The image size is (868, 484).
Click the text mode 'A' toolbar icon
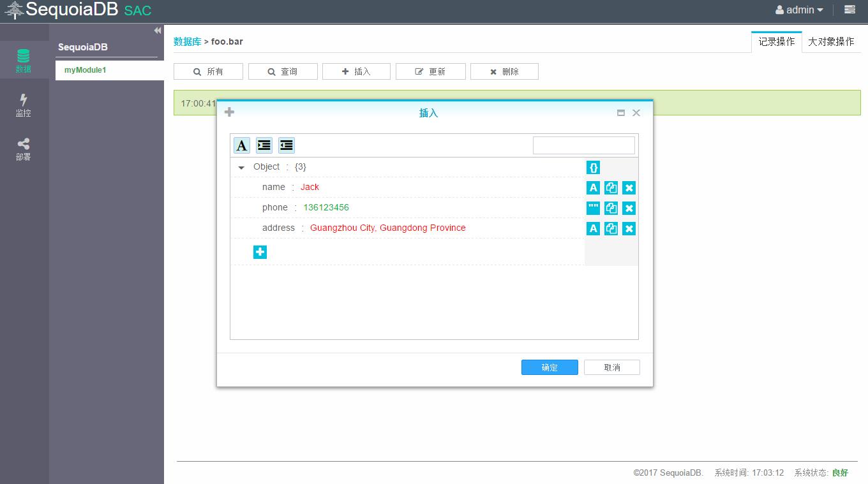click(241, 145)
